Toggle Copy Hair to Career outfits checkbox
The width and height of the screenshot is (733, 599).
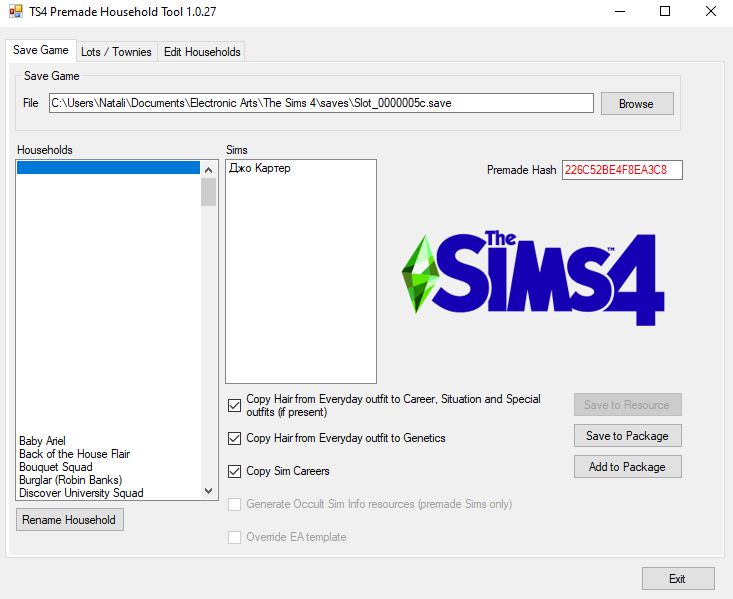[235, 405]
